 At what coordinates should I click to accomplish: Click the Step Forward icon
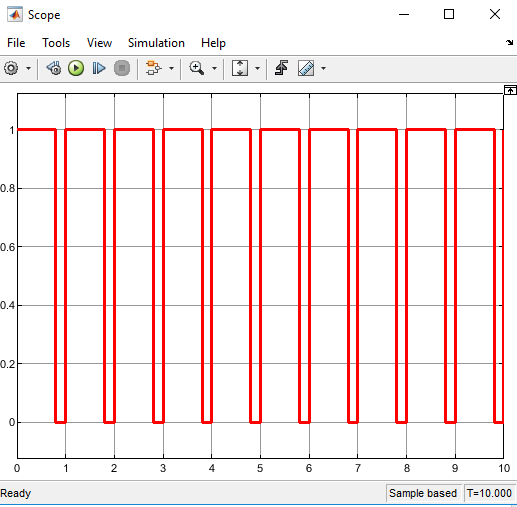(99, 68)
